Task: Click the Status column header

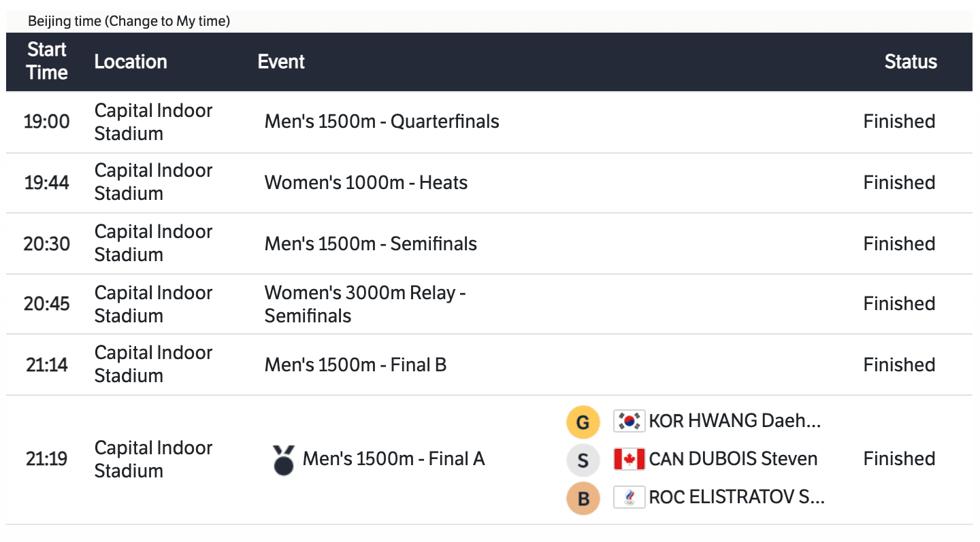Action: [x=911, y=62]
